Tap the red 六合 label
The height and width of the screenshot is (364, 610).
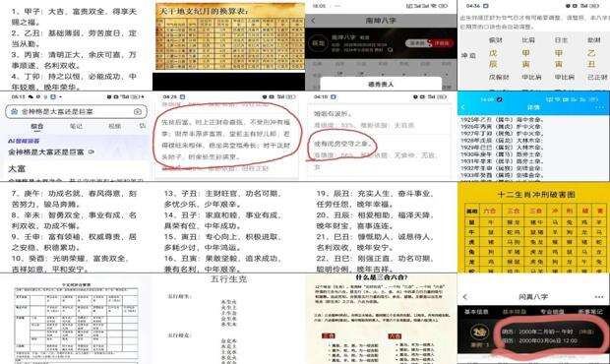click(x=395, y=336)
